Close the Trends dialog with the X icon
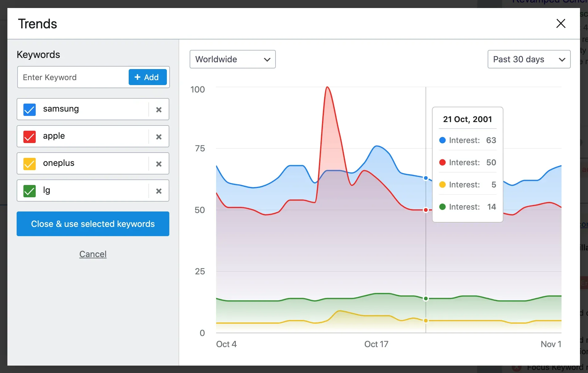The width and height of the screenshot is (588, 373). (561, 23)
